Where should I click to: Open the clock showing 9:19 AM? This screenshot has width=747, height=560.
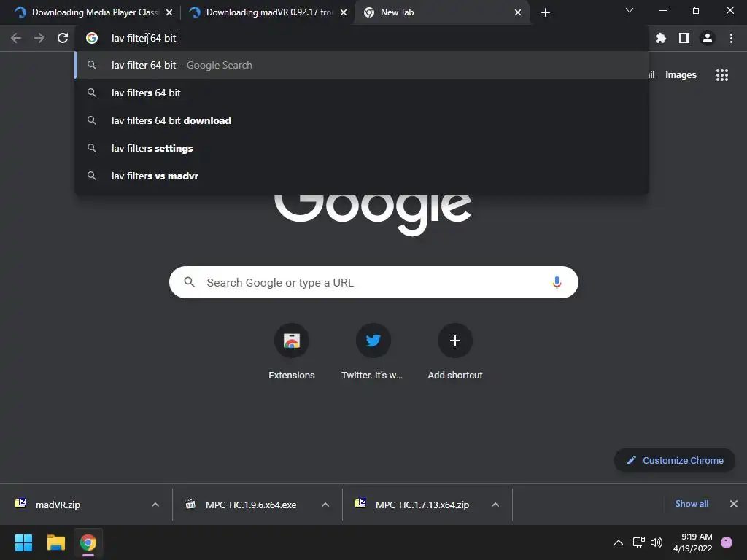693,542
